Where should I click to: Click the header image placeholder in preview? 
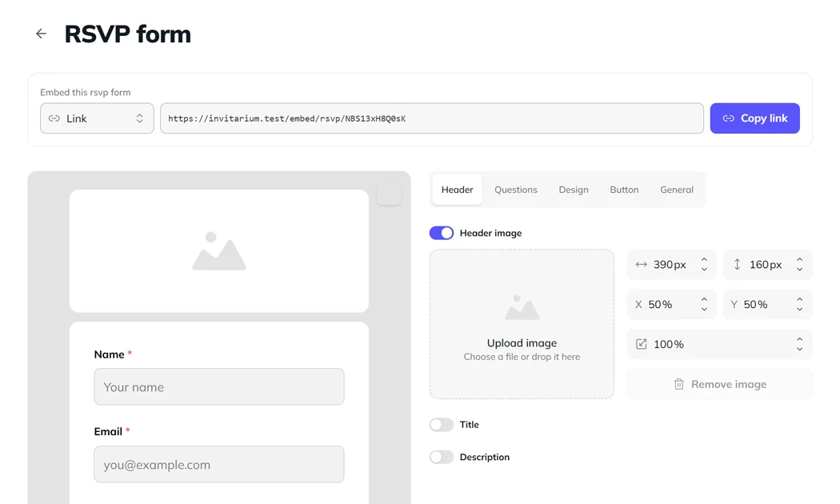[x=219, y=250]
